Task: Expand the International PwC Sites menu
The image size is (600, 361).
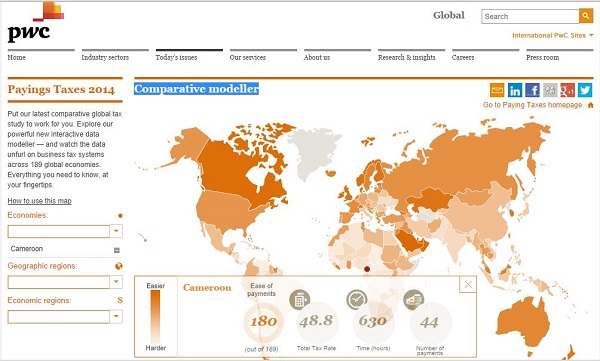Action: point(553,35)
